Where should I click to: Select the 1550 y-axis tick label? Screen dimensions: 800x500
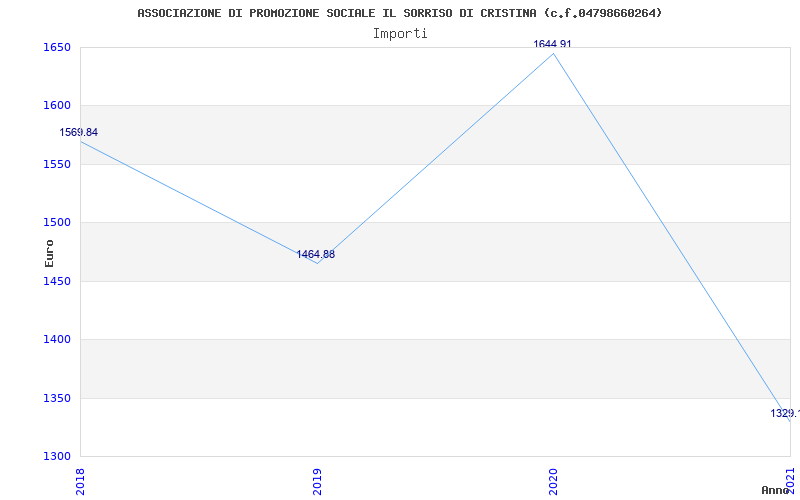click(x=57, y=164)
